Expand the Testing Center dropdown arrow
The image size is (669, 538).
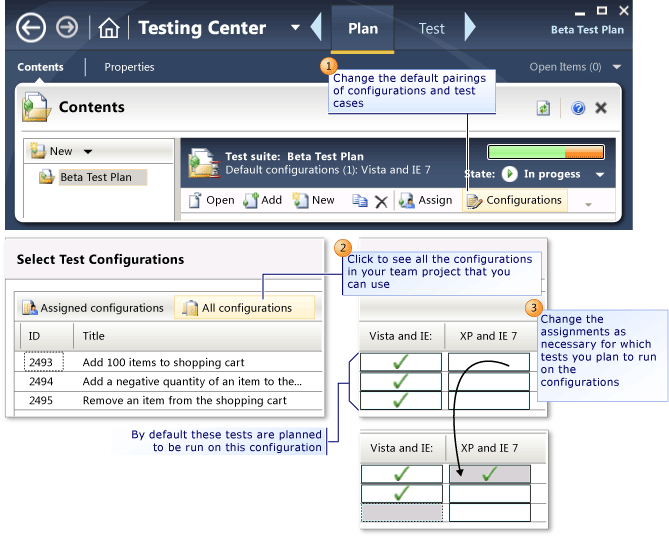point(295,28)
